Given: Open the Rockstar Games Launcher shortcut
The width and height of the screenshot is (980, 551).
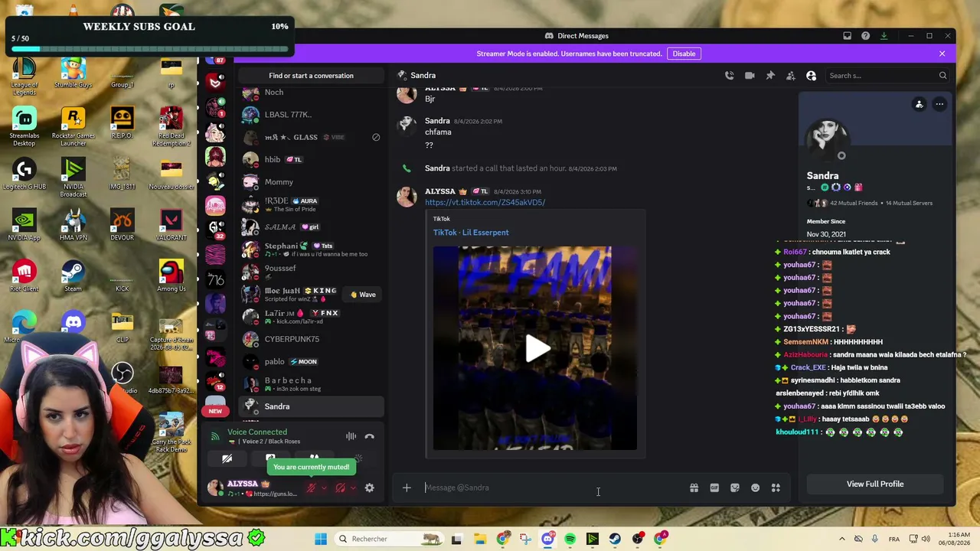Looking at the screenshot, I should (73, 127).
